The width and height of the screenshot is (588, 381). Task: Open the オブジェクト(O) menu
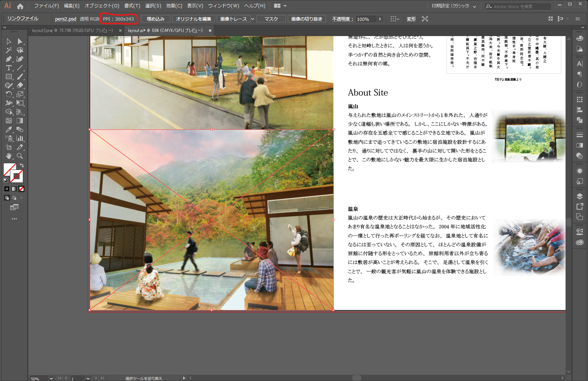pyautogui.click(x=102, y=6)
